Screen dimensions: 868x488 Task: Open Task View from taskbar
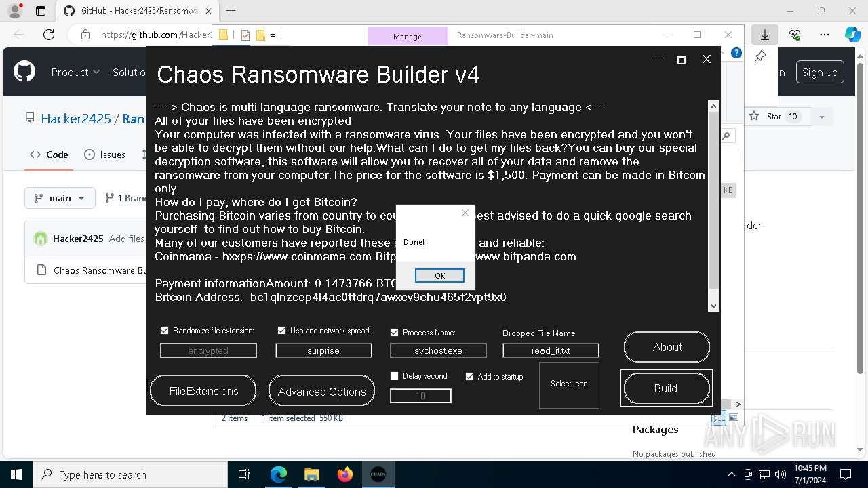[x=244, y=474]
